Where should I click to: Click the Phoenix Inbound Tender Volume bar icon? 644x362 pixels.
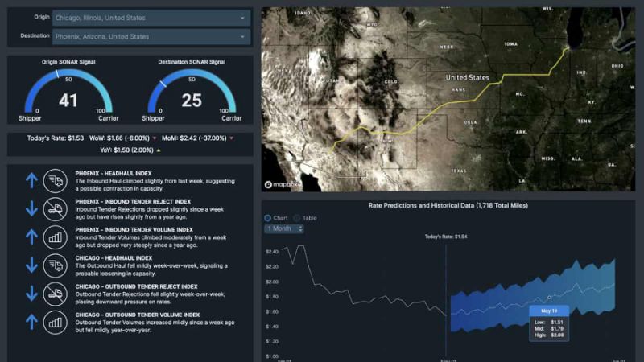[x=55, y=237]
